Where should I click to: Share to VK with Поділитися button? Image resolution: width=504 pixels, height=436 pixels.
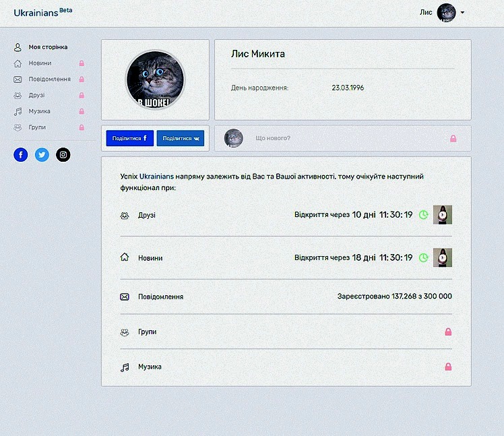pyautogui.click(x=181, y=138)
